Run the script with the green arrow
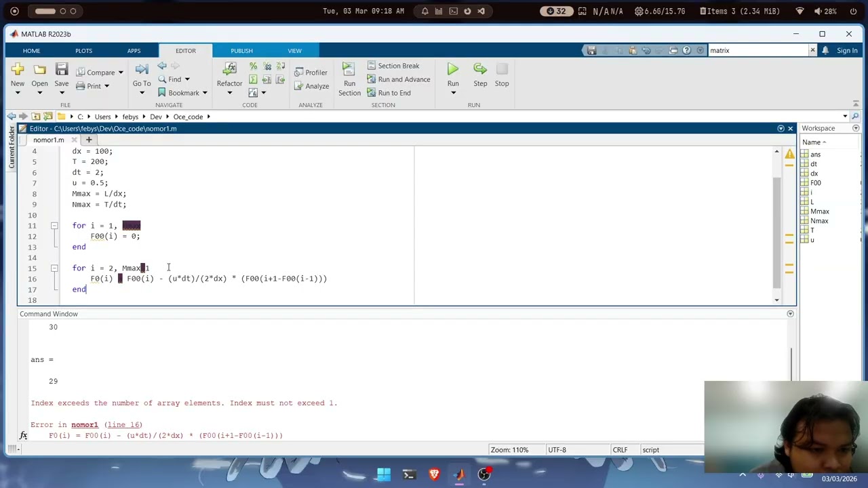This screenshot has height=488, width=868. tap(453, 69)
